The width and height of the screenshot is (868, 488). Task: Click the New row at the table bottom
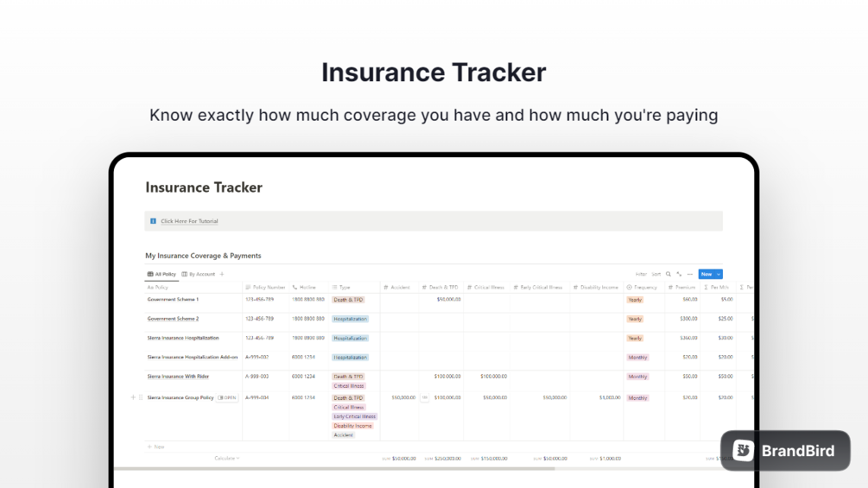click(x=156, y=447)
